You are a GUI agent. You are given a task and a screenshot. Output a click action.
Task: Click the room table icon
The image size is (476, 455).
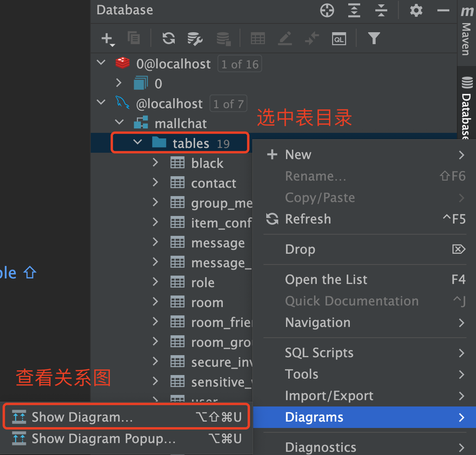(x=177, y=301)
